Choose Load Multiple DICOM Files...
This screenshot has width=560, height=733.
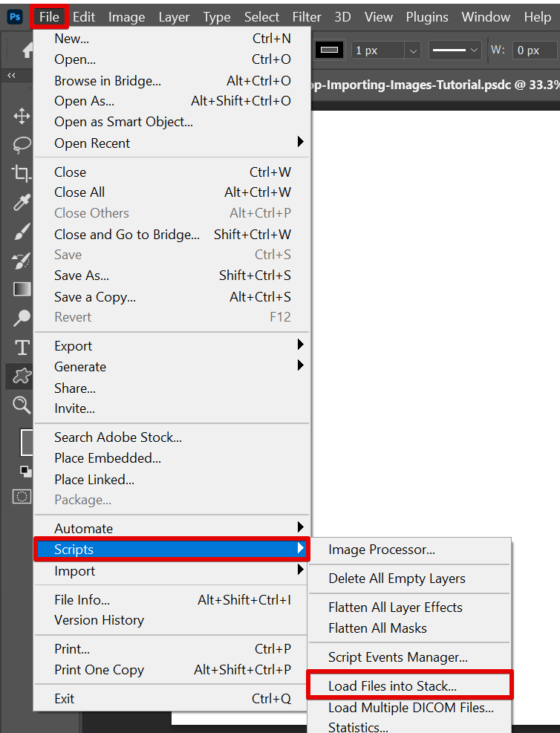410,708
